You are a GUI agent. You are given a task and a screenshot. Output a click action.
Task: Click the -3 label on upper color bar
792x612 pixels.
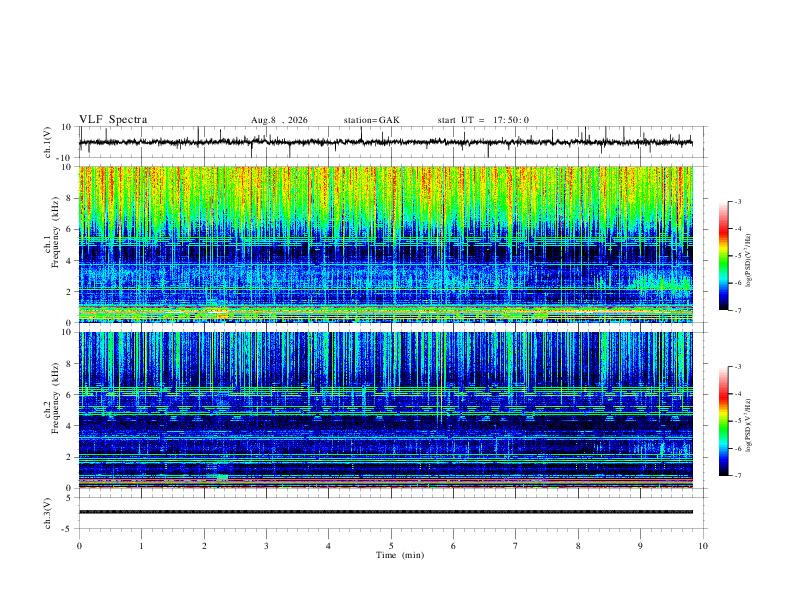point(737,201)
